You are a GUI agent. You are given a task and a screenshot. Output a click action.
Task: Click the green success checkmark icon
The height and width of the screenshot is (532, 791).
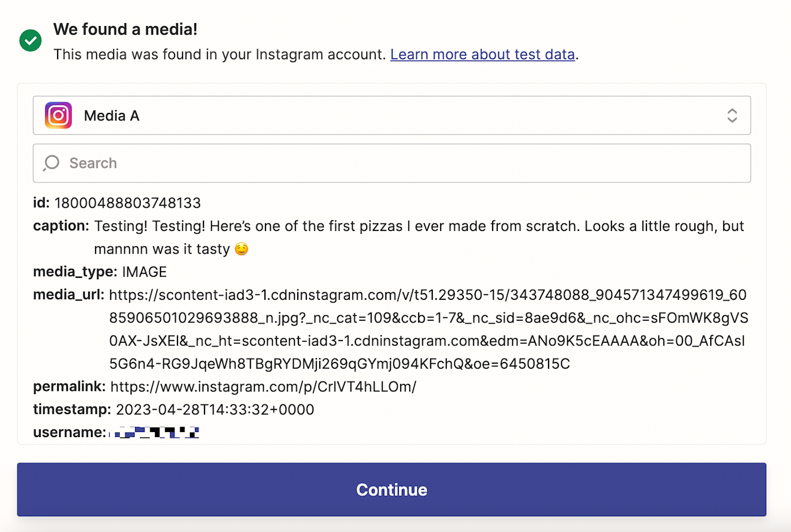point(31,41)
